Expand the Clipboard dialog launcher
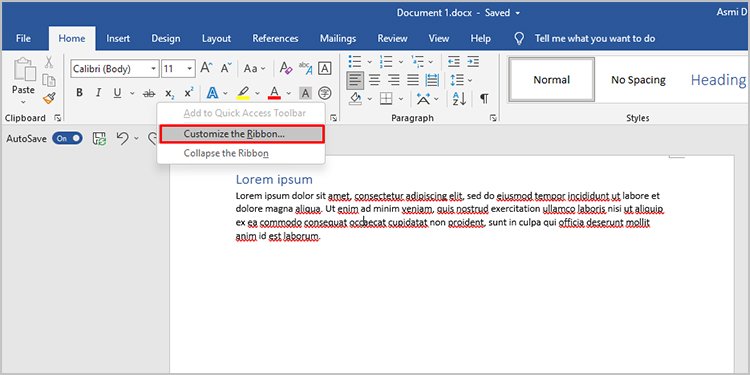 [x=58, y=118]
